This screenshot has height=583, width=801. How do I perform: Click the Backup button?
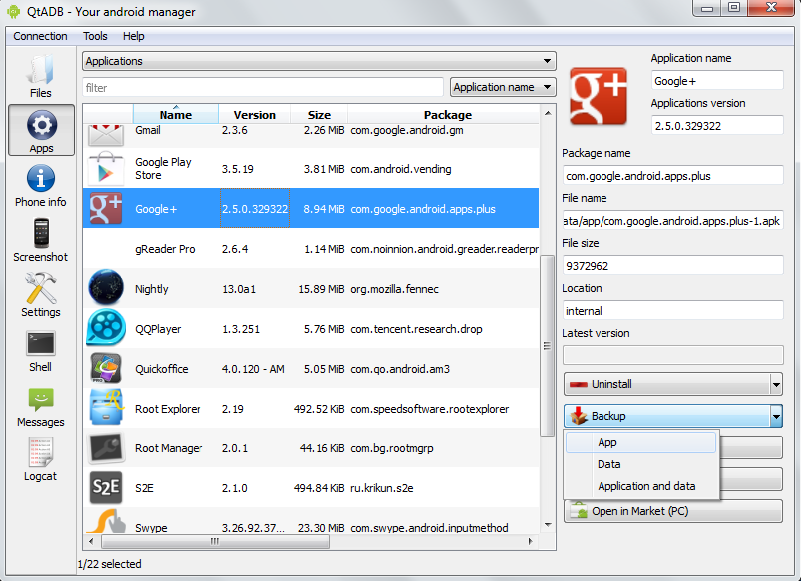[x=666, y=416]
